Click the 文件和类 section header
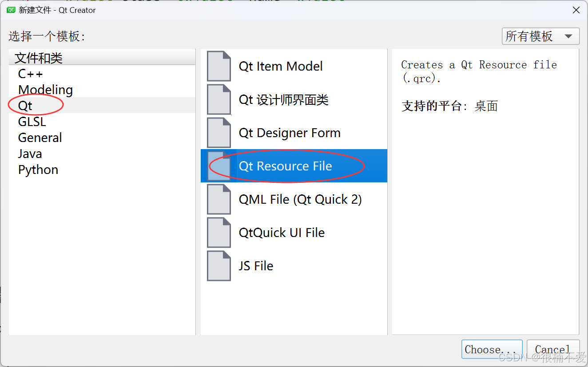Image resolution: width=588 pixels, height=367 pixels. pos(102,58)
